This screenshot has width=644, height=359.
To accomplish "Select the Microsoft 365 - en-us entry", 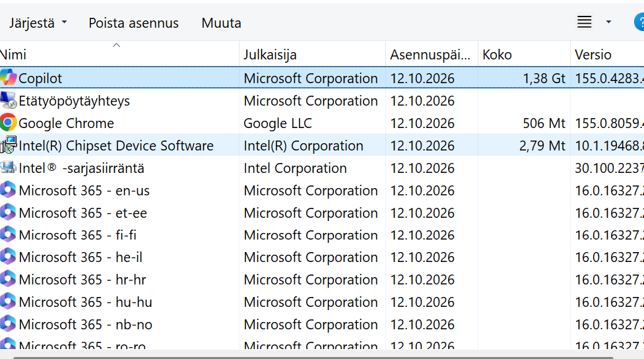I will pyautogui.click(x=84, y=191).
